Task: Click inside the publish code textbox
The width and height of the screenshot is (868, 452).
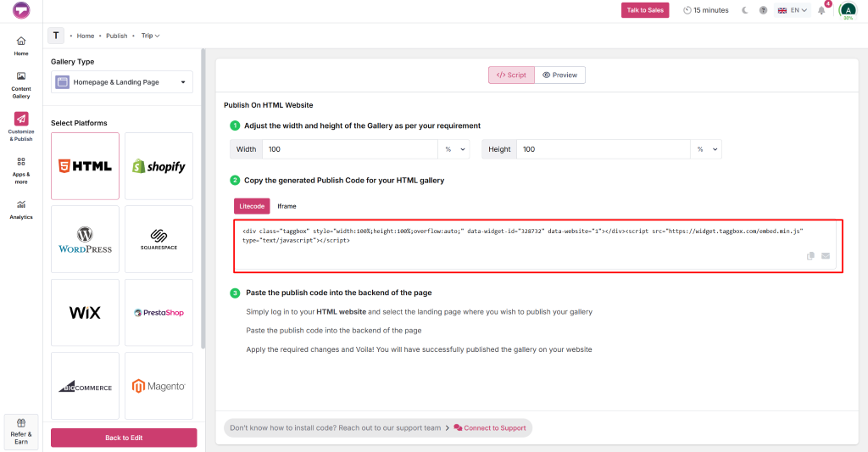Action: (x=535, y=245)
